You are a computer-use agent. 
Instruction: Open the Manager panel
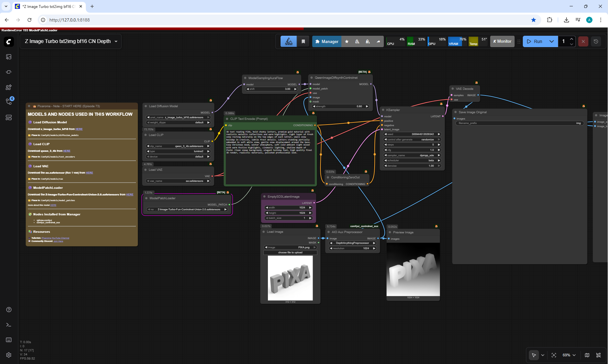tap(327, 41)
